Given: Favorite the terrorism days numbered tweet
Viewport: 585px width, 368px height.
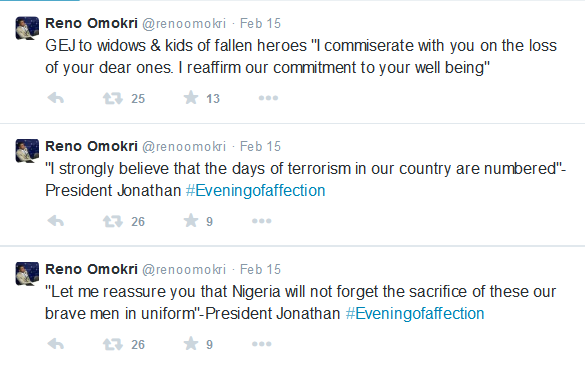Looking at the screenshot, I should (x=191, y=221).
